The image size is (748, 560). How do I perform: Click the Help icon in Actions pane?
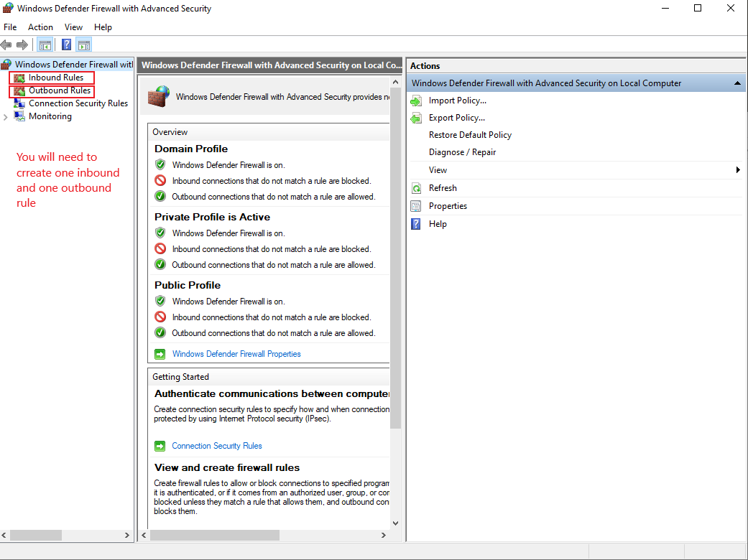416,224
